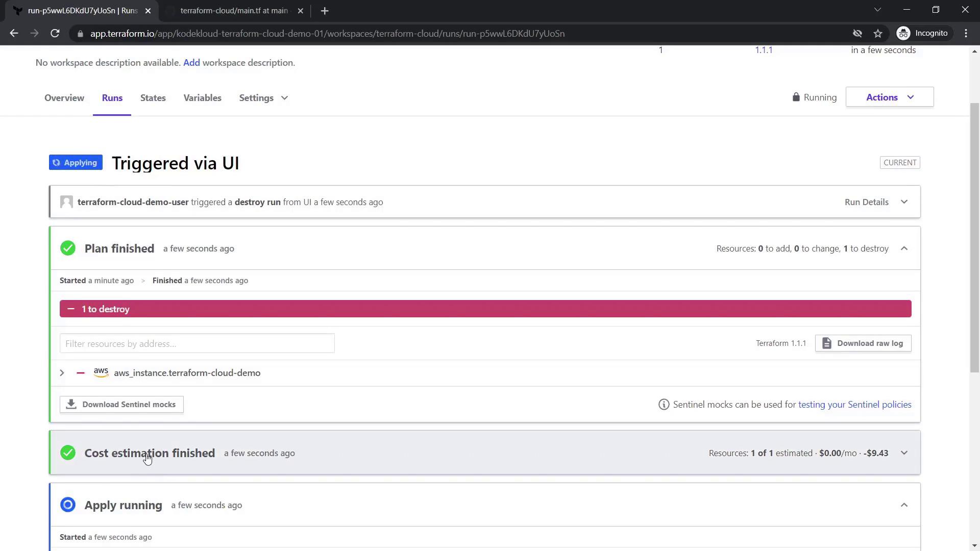Image resolution: width=980 pixels, height=551 pixels.
Task: Switch to the Variables tab
Action: click(x=202, y=98)
